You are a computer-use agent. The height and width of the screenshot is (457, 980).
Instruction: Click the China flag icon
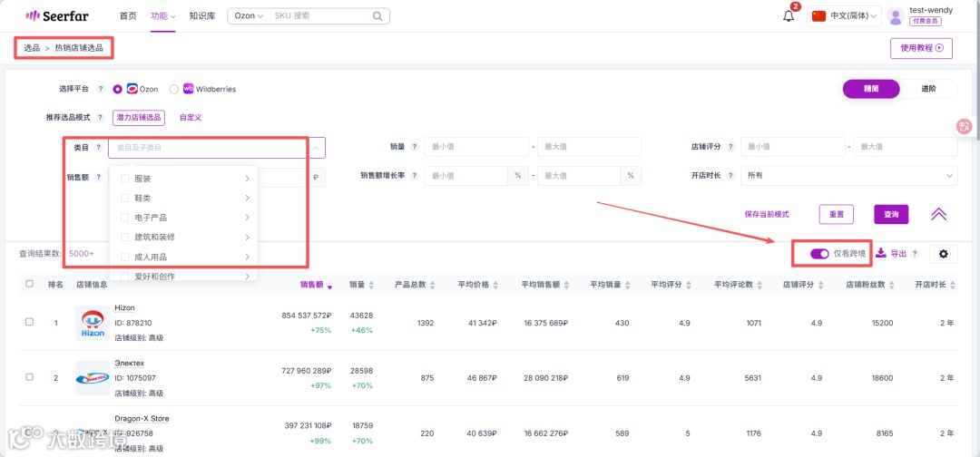click(818, 16)
